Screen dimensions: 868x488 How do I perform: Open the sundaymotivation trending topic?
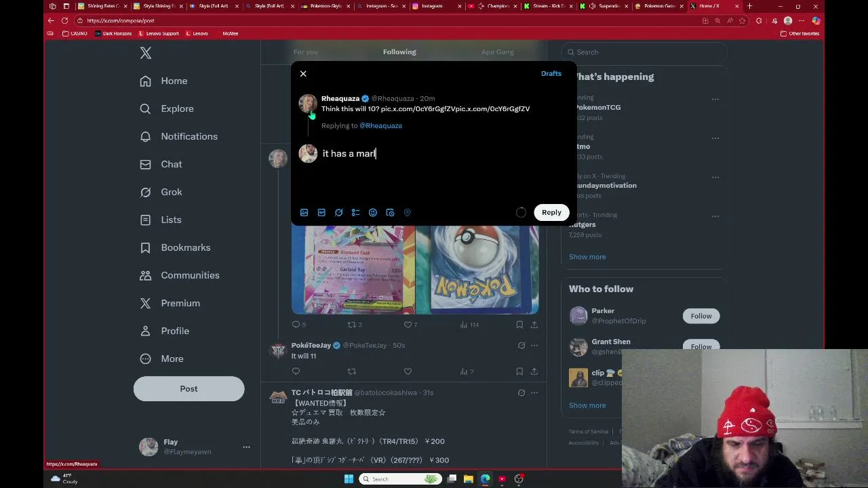(x=606, y=185)
